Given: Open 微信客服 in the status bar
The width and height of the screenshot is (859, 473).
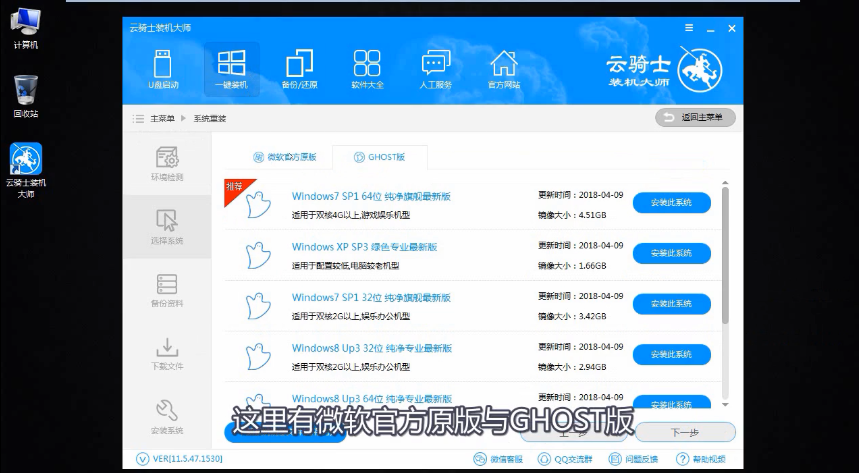Looking at the screenshot, I should 498,459.
